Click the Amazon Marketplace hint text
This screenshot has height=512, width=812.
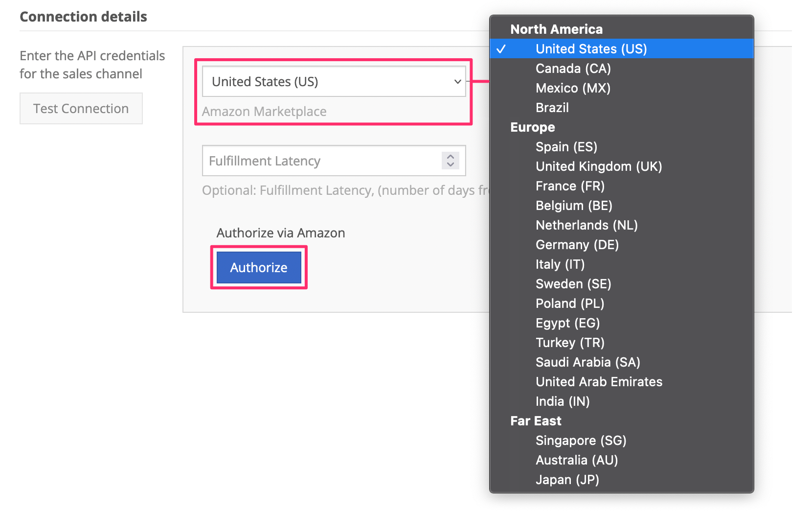pyautogui.click(x=264, y=111)
